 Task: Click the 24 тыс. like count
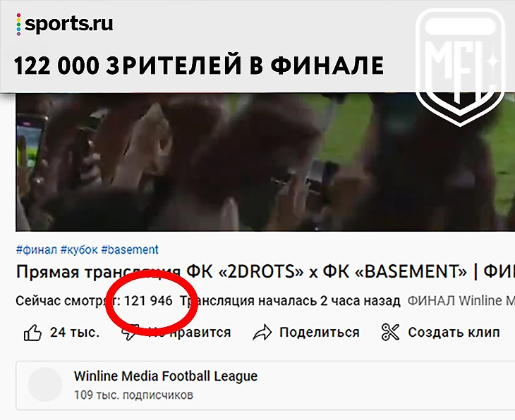(75, 333)
